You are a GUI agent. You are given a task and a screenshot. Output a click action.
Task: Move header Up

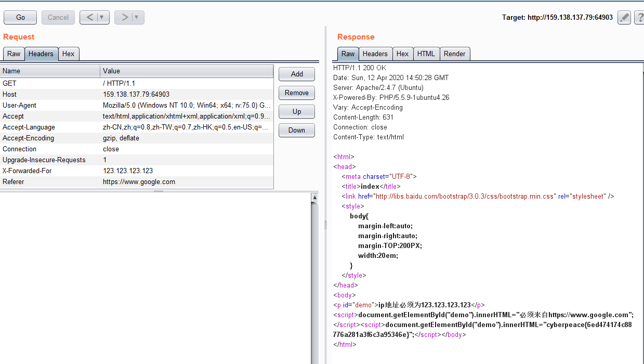coord(297,111)
